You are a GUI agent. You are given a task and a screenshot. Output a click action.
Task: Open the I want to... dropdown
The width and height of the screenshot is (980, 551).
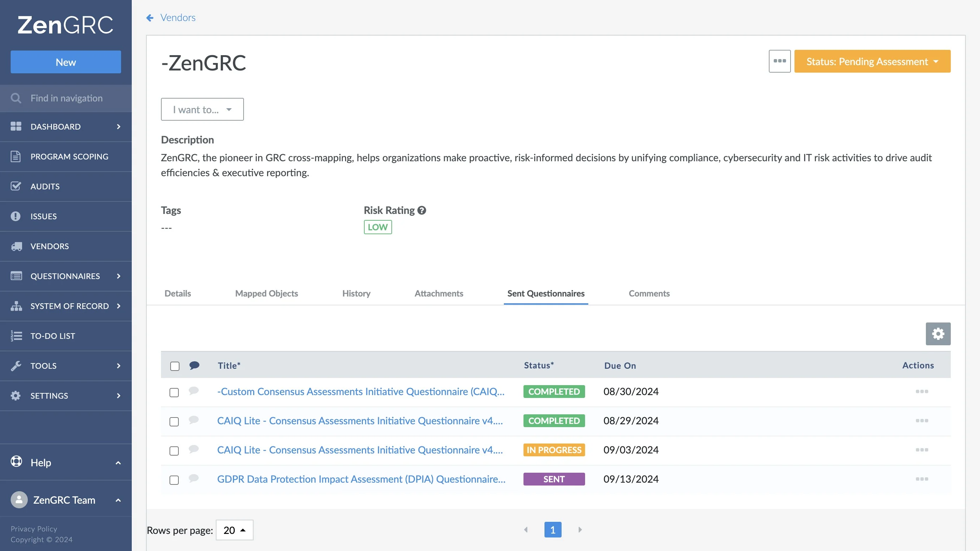202,110
